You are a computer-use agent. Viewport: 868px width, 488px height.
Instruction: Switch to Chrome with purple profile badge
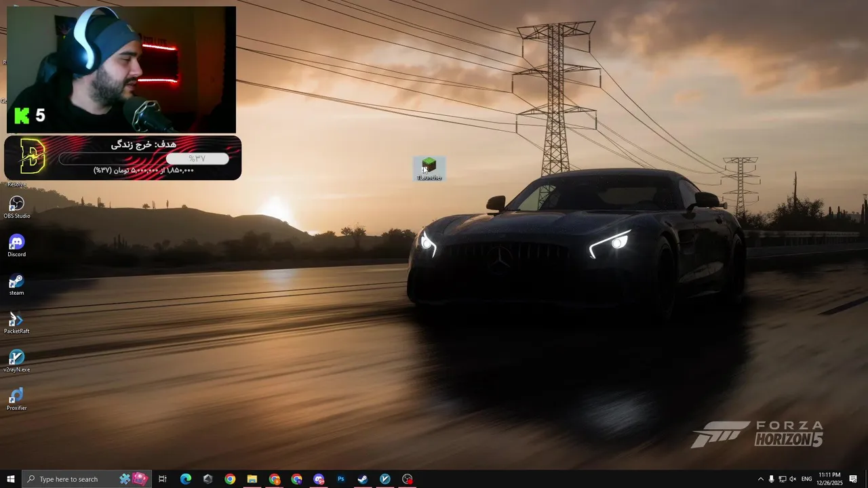296,479
